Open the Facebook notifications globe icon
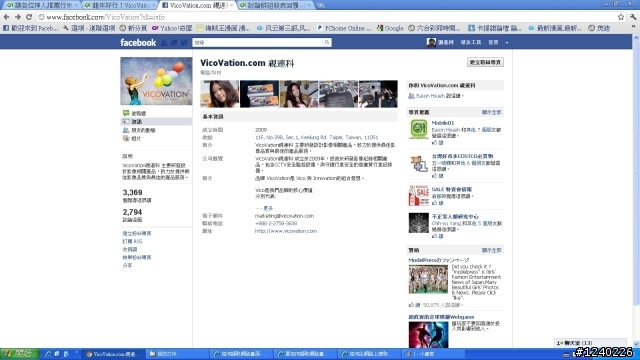This screenshot has width=640, height=360. (x=184, y=42)
